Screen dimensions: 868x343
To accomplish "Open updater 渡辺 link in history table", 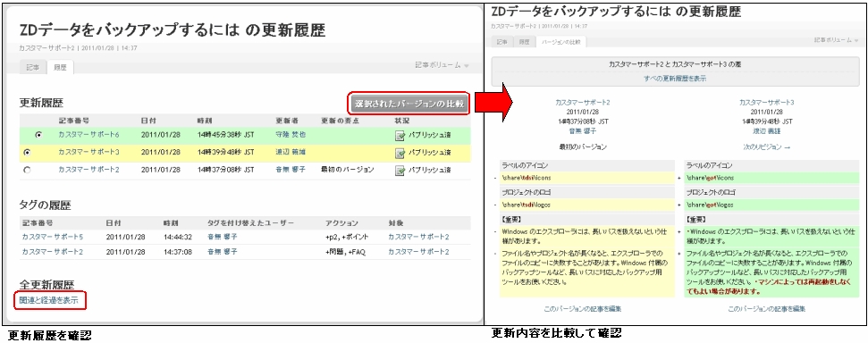I will click(290, 152).
